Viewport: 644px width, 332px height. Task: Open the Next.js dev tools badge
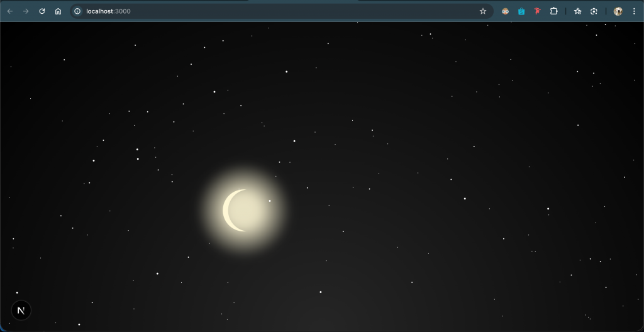pyautogui.click(x=21, y=310)
